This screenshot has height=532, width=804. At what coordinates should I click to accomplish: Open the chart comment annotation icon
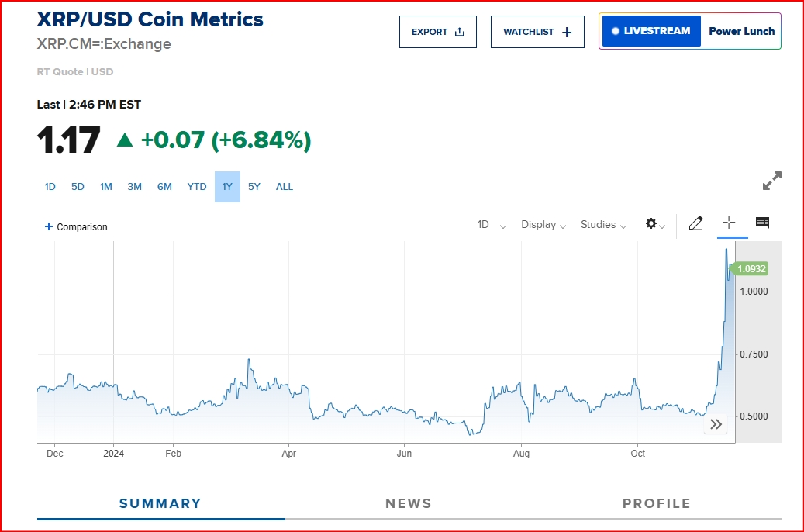[x=762, y=223]
